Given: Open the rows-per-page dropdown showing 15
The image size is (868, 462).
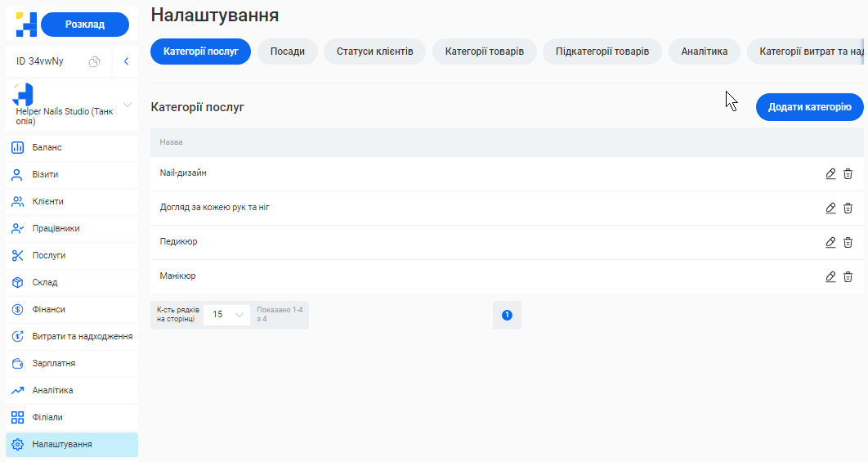Looking at the screenshot, I should click(x=227, y=314).
